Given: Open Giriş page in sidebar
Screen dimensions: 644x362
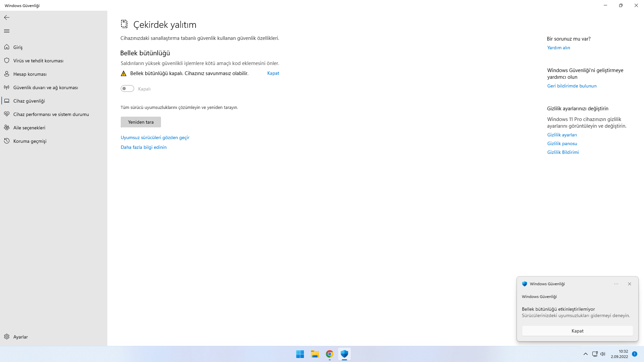Looking at the screenshot, I should pyautogui.click(x=54, y=47).
